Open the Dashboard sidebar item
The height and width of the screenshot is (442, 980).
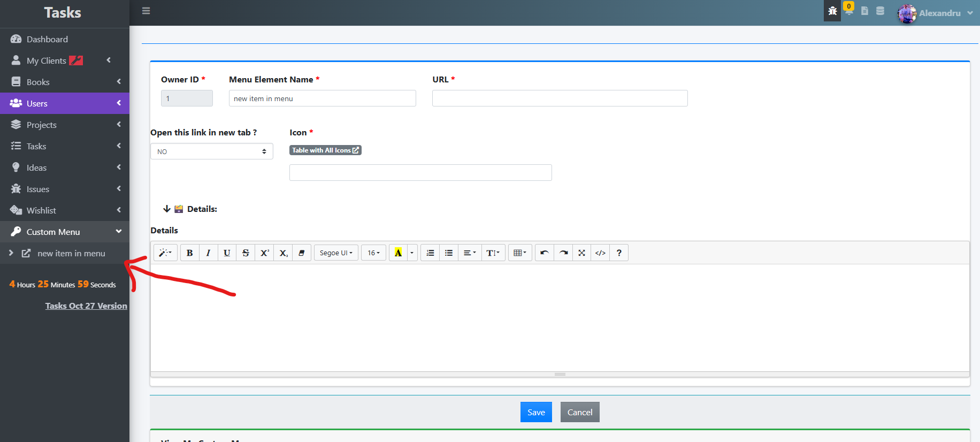(x=47, y=39)
